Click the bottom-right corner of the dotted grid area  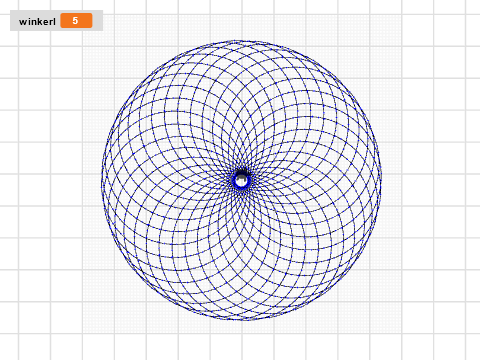(401, 332)
